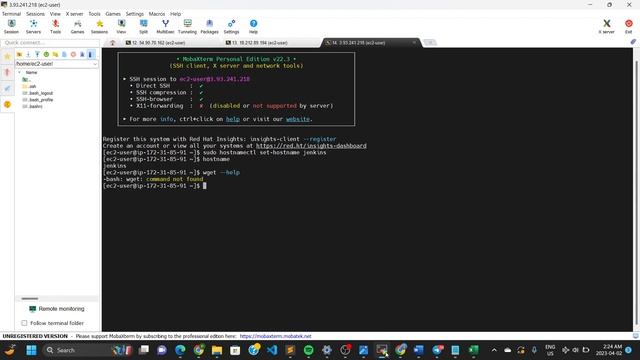640x360 pixels.
Task: Open the X server menu
Action: [x=74, y=14]
